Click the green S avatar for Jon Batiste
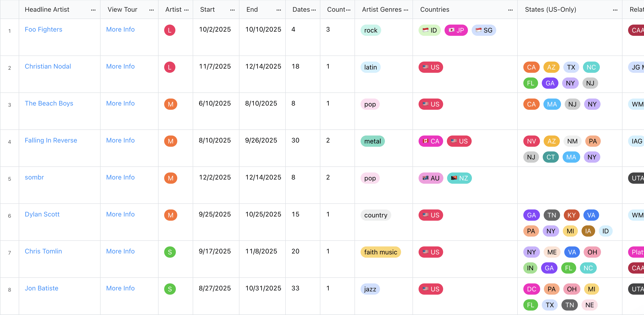644x315 pixels. [170, 289]
